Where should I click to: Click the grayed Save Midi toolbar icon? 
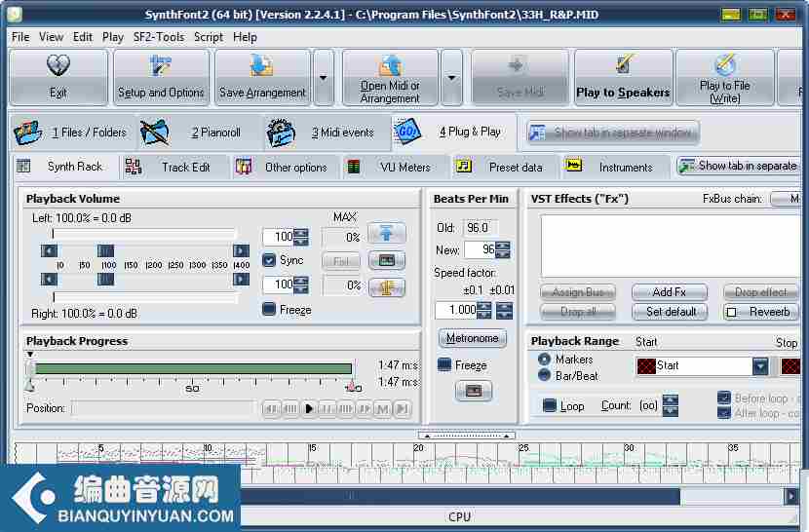point(516,66)
